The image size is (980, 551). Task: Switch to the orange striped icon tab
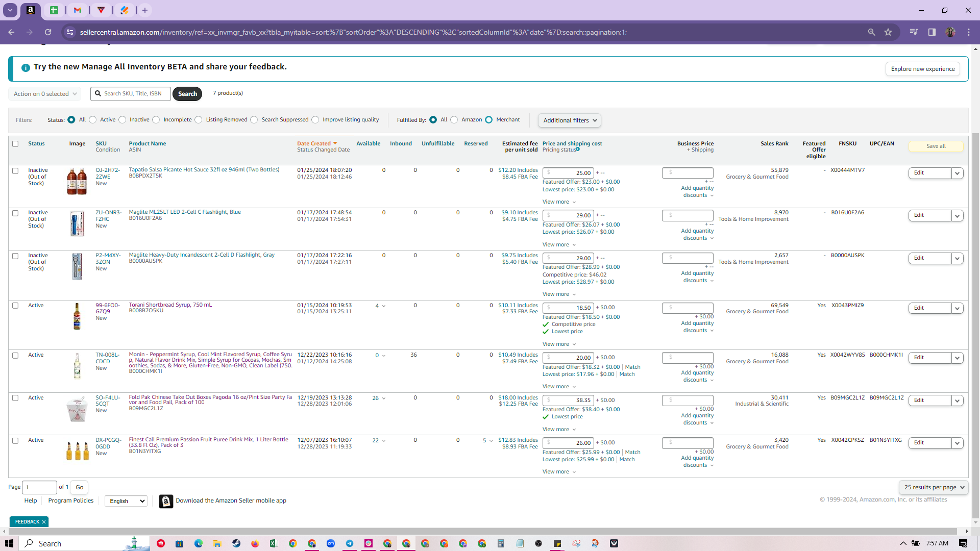click(125, 10)
